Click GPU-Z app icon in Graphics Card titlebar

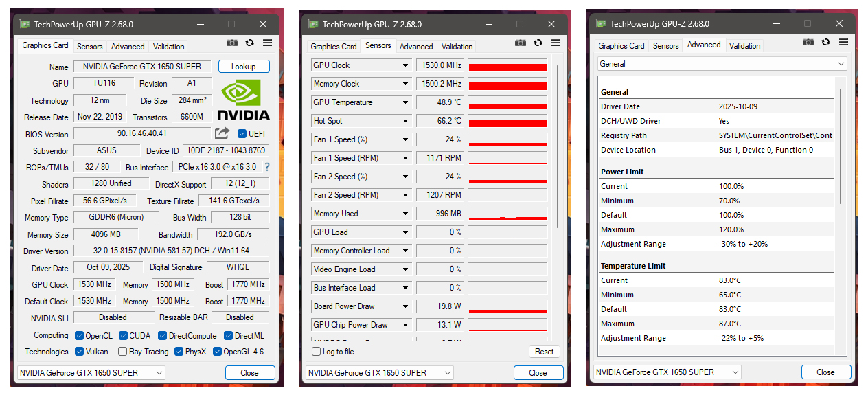[x=25, y=24]
